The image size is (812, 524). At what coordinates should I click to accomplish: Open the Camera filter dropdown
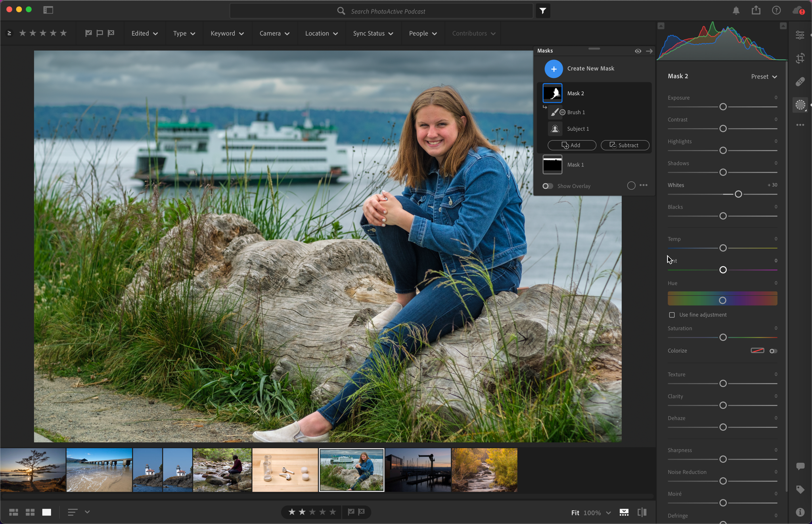[x=274, y=33]
